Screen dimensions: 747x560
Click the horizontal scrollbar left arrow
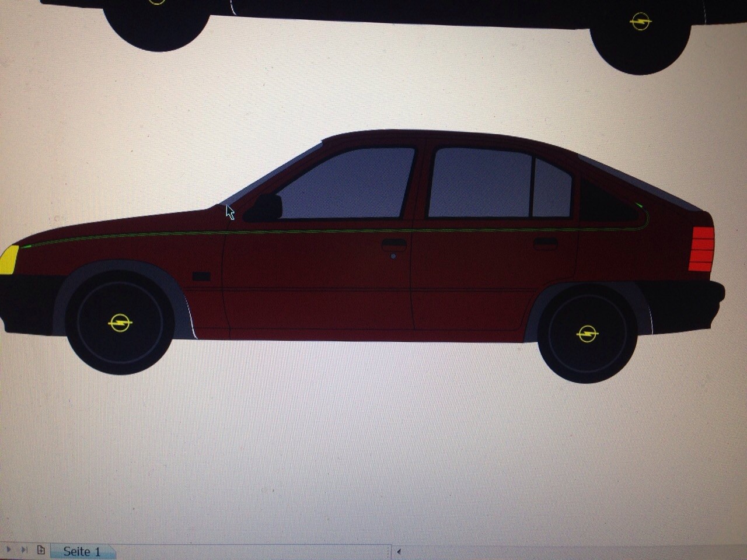(399, 551)
